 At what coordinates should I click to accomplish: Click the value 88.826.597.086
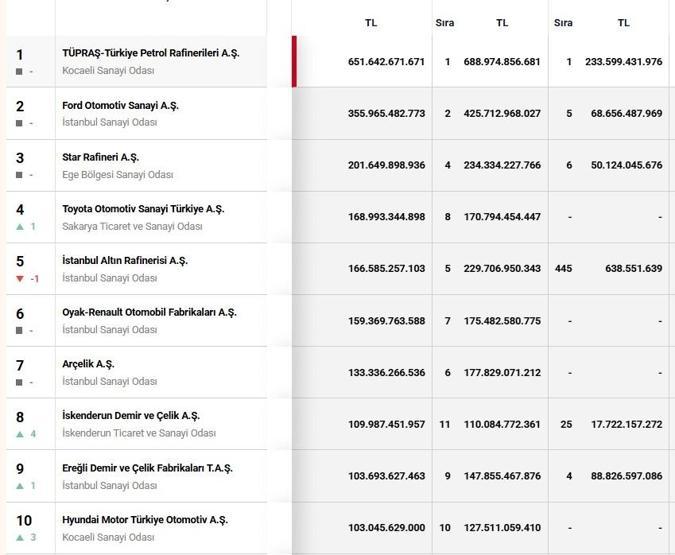(627, 476)
